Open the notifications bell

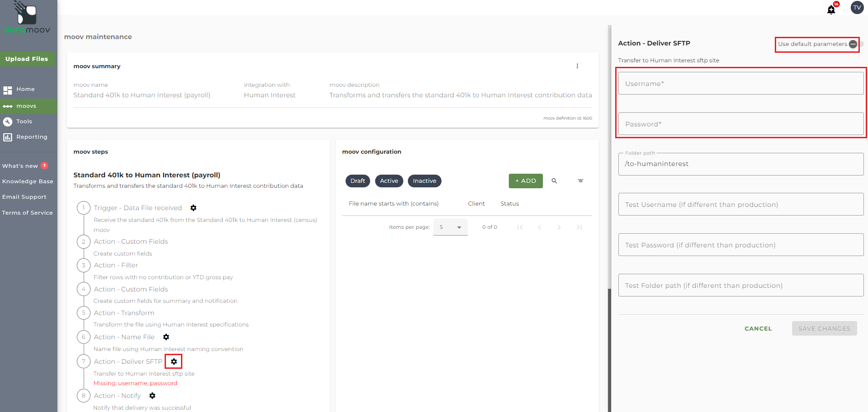pos(831,10)
